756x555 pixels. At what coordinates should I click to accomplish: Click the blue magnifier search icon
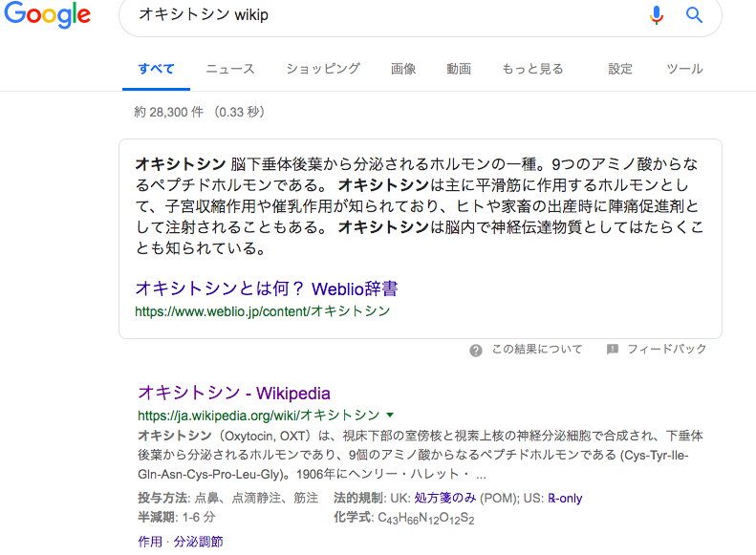point(695,14)
